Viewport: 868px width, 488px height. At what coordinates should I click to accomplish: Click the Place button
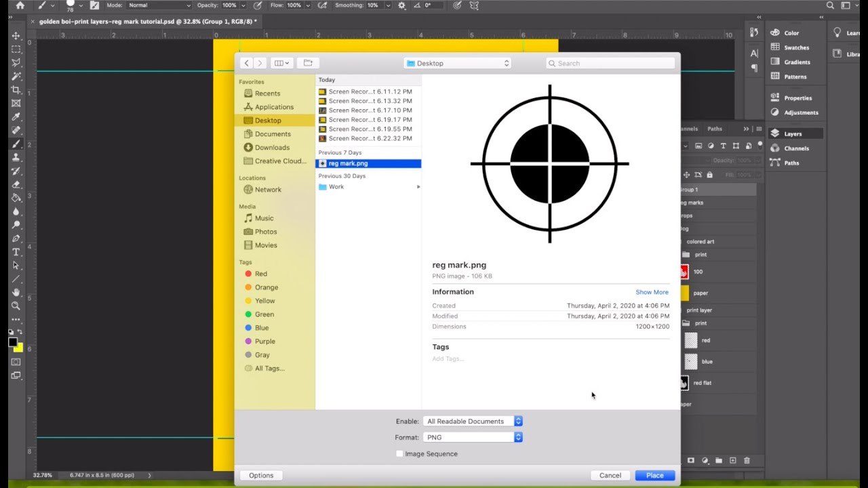(655, 475)
